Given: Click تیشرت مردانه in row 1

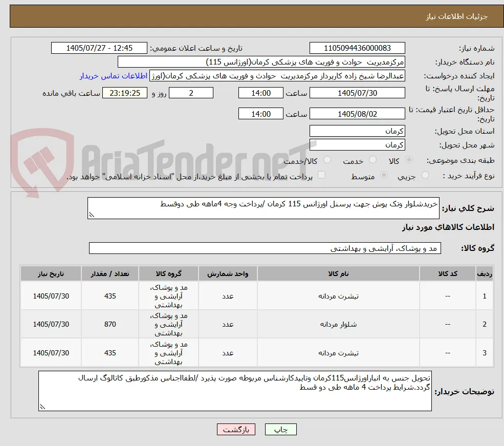Looking at the screenshot, I should pos(338,296).
